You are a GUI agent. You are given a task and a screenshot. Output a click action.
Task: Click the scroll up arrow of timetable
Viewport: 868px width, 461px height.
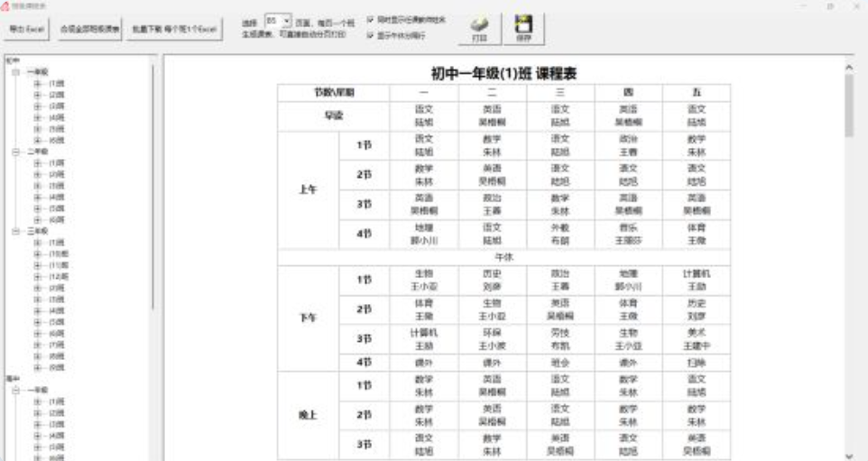848,67
